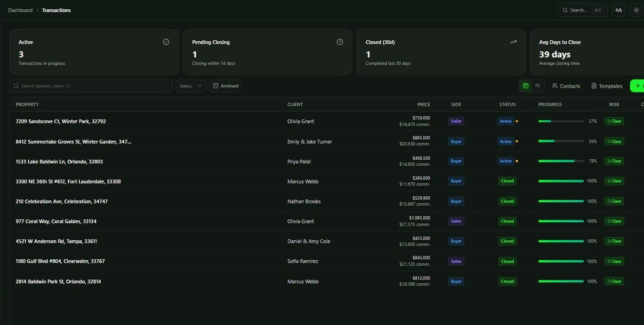Click the Clear risk badge for 4521 W Anderson Rd
644x325 pixels.
[614, 241]
